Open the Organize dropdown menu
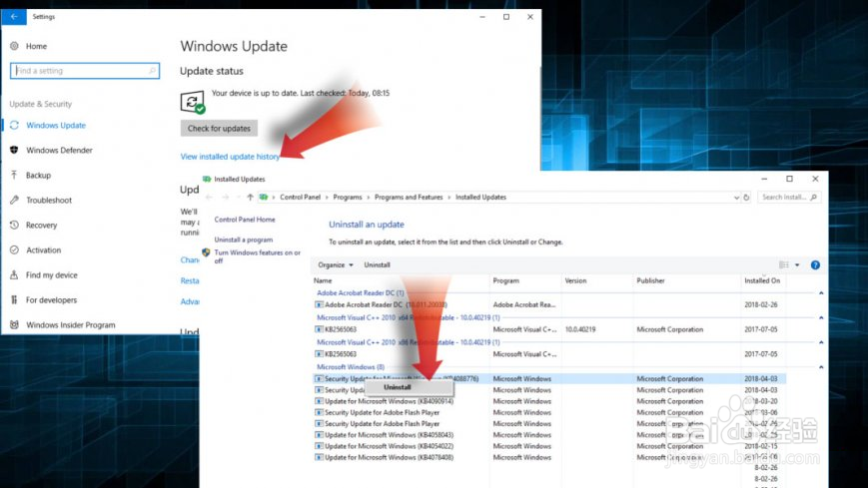Screen dimensions: 868x488 pyautogui.click(x=336, y=265)
